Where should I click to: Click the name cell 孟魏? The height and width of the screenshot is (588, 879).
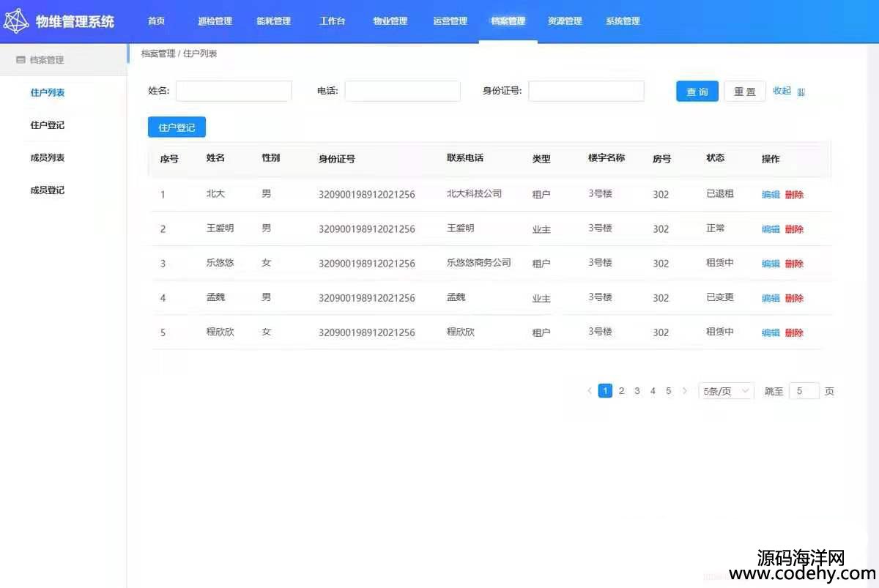pos(215,297)
